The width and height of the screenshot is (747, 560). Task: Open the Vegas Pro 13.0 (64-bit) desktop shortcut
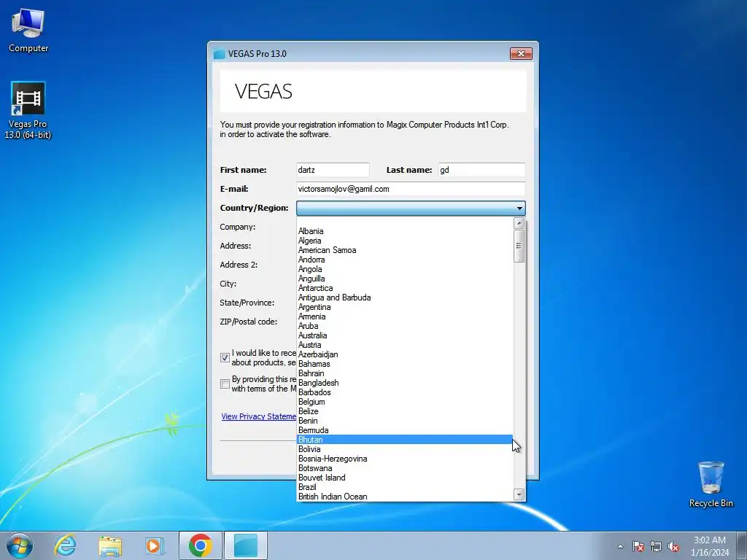tap(28, 110)
